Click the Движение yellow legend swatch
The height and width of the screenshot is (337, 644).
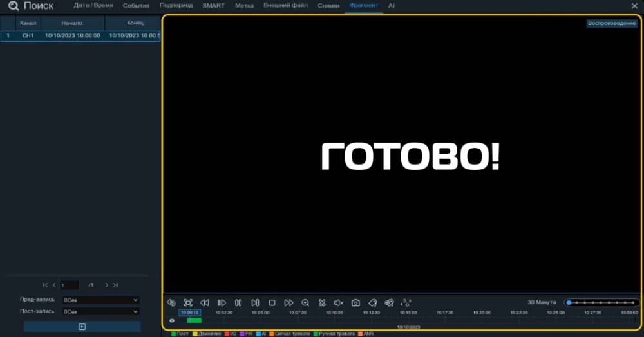pyautogui.click(x=195, y=334)
